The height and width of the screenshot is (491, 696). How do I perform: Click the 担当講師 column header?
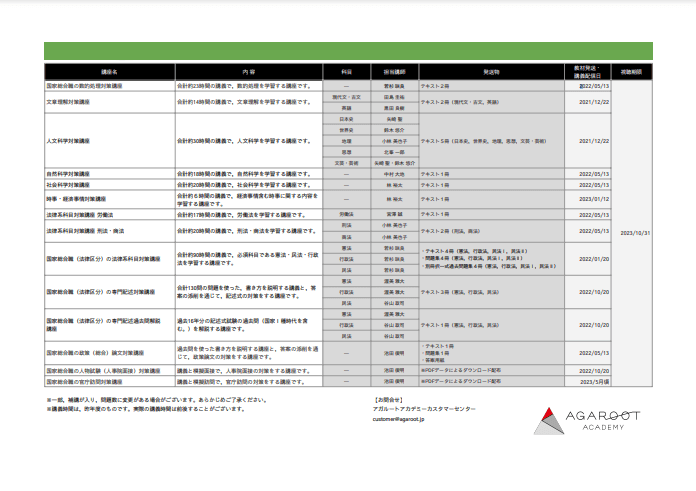[x=393, y=73]
